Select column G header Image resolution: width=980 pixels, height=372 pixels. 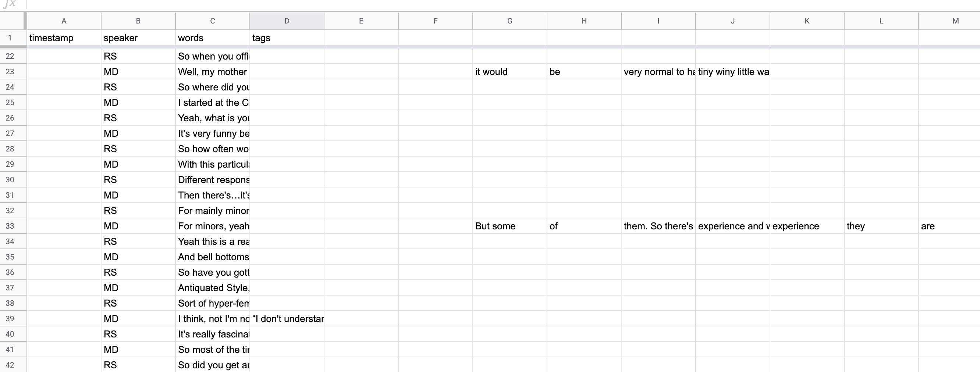[509, 21]
